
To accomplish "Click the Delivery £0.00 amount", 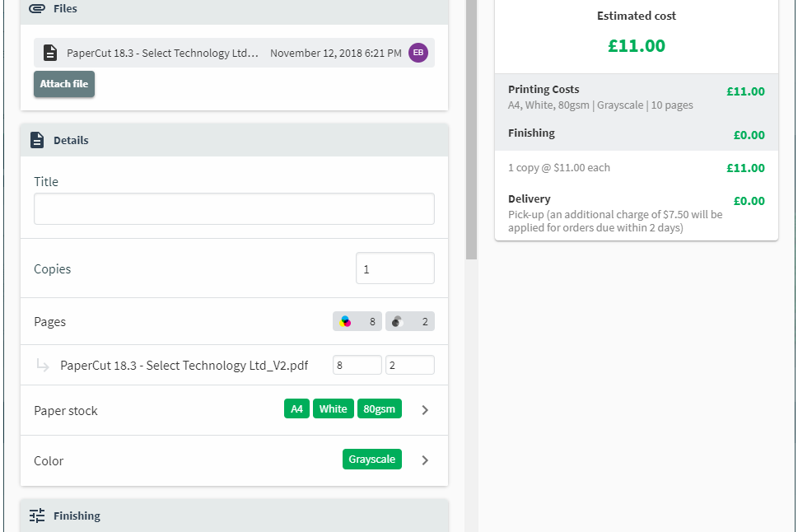I will 749,201.
